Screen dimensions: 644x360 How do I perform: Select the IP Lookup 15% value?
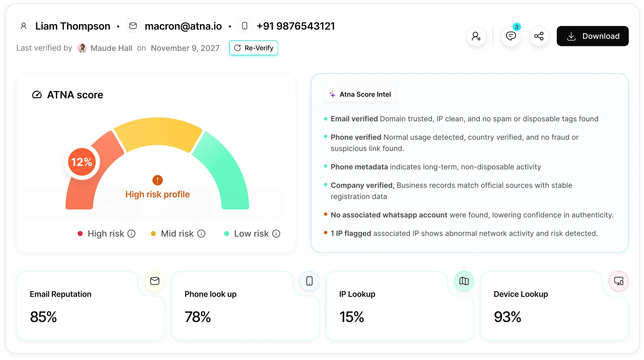pos(352,317)
